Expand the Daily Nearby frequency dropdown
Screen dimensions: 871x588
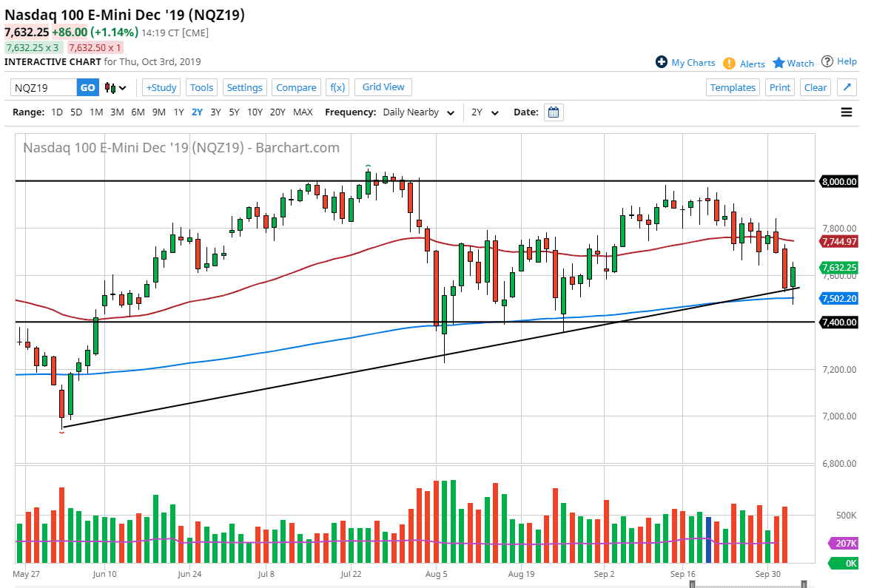(x=451, y=112)
